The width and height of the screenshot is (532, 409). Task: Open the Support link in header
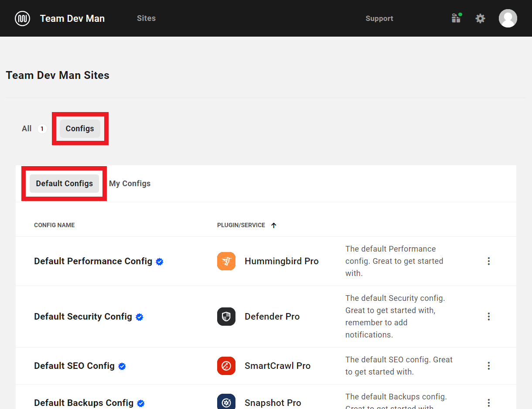[x=379, y=18]
